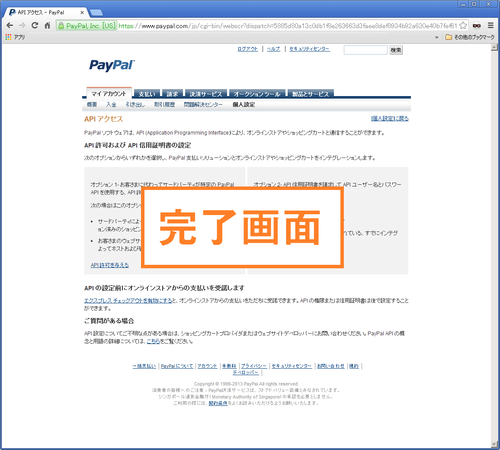Click the browser Forward arrow
The height and width of the screenshot is (450, 500).
pos(22,25)
